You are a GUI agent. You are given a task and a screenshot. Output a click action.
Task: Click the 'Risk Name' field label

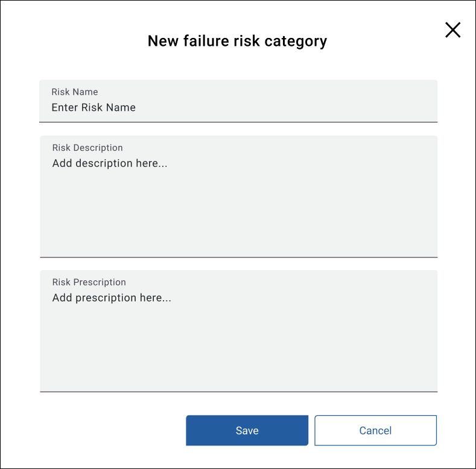pyautogui.click(x=75, y=92)
